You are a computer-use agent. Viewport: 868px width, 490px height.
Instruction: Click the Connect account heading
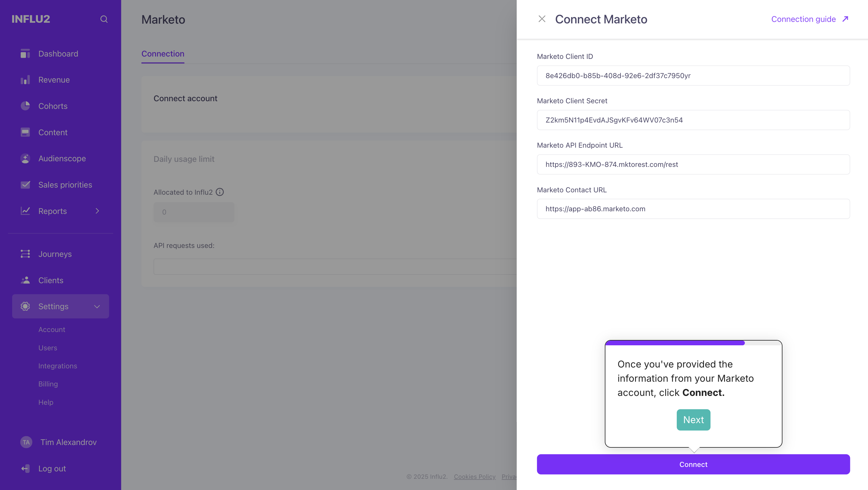click(185, 98)
